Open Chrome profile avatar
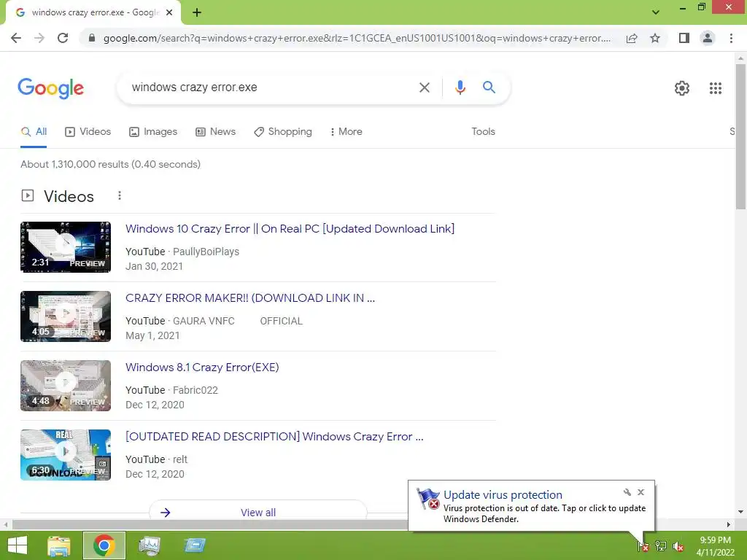The height and width of the screenshot is (560, 747). (708, 38)
